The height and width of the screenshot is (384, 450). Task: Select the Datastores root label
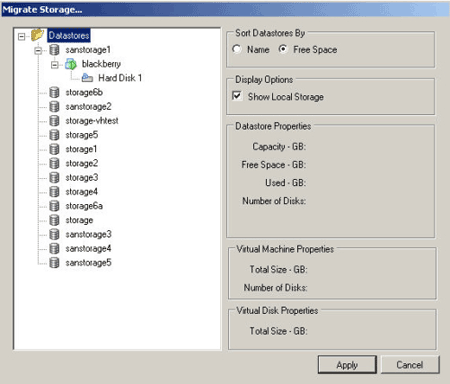[69, 35]
